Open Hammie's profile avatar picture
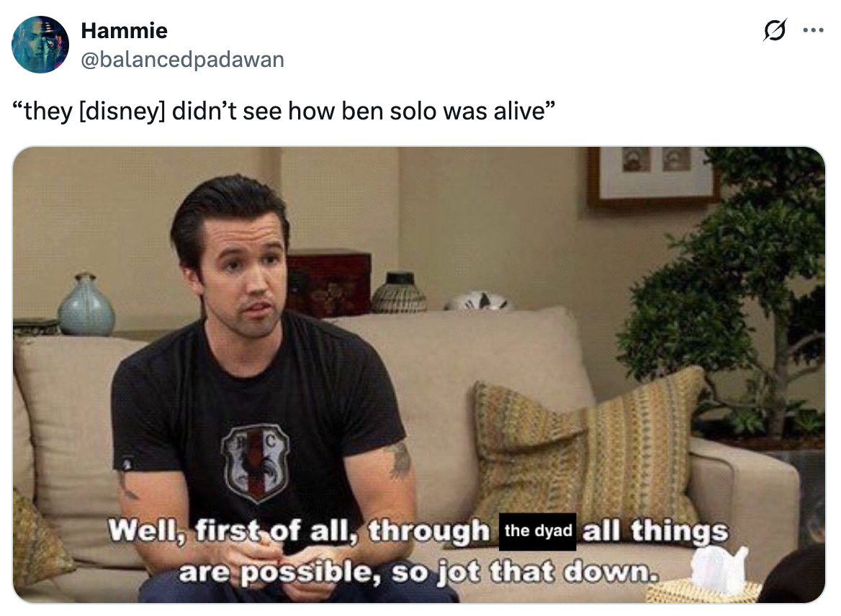Image resolution: width=841 pixels, height=616 pixels. click(x=40, y=45)
